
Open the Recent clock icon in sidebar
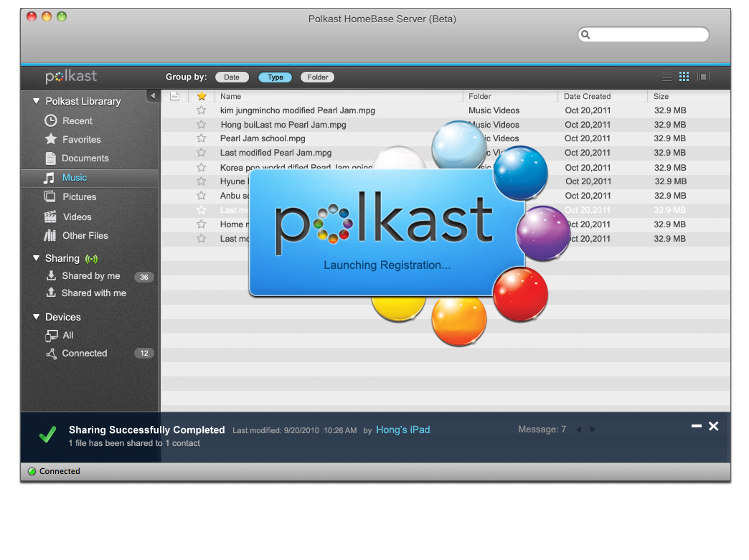click(51, 120)
